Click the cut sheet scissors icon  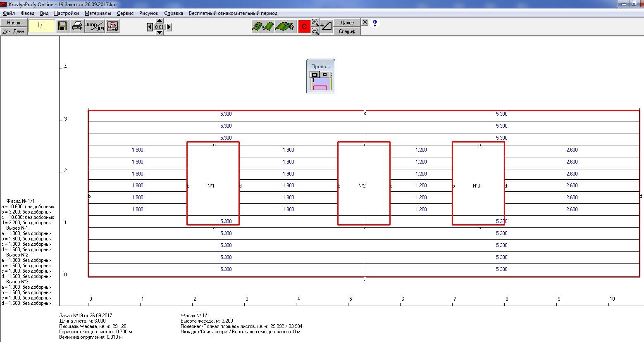pyautogui.click(x=285, y=27)
